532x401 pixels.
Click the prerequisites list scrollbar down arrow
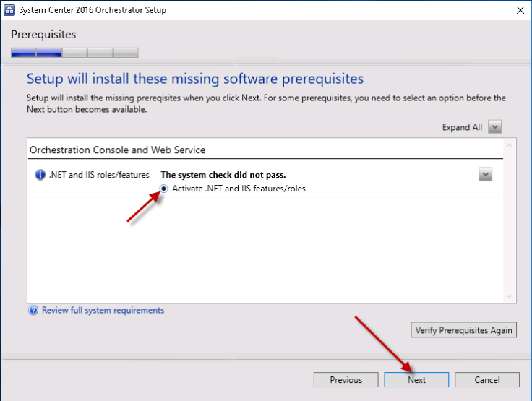[510, 296]
